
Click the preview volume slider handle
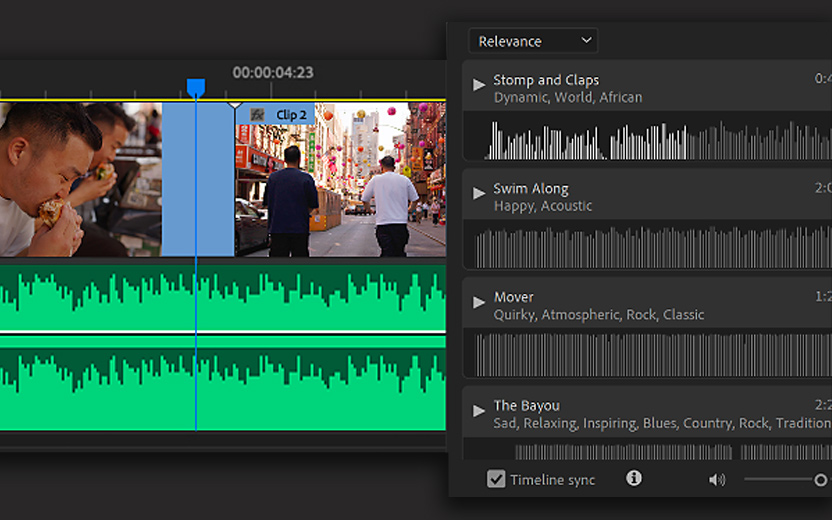(x=821, y=480)
